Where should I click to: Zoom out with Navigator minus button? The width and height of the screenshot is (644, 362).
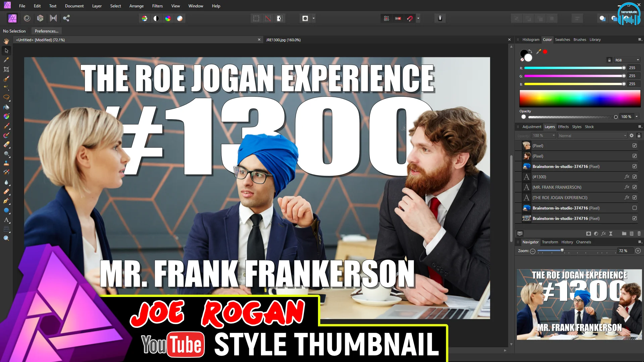(x=533, y=251)
